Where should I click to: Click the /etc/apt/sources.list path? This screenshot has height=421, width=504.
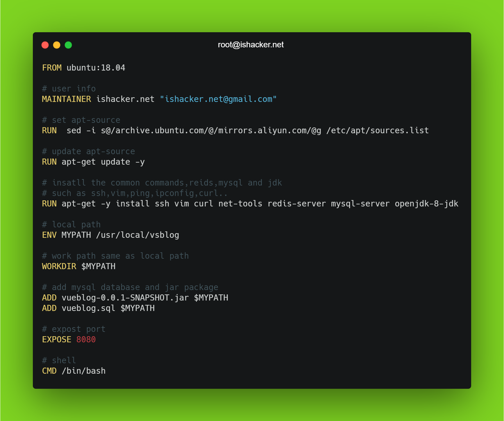pos(377,130)
